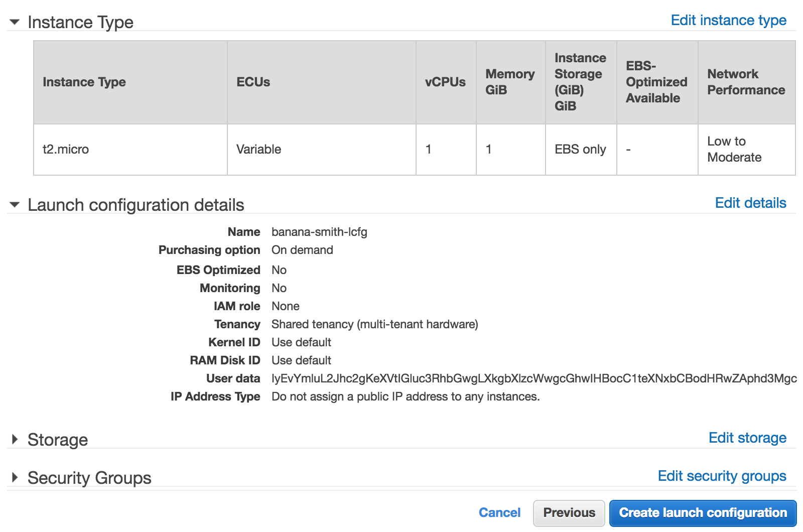803x532 pixels.
Task: Click the On demand purchasing option value
Action: 302,250
